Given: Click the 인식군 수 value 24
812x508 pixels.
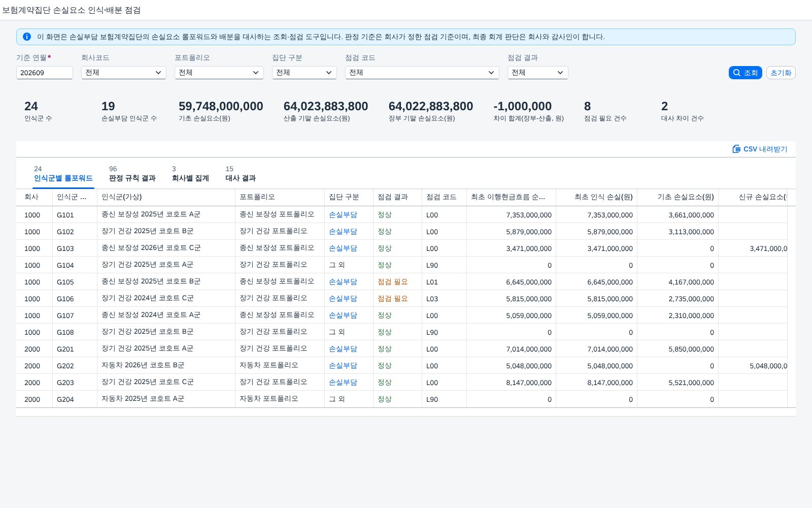Looking at the screenshot, I should [31, 106].
